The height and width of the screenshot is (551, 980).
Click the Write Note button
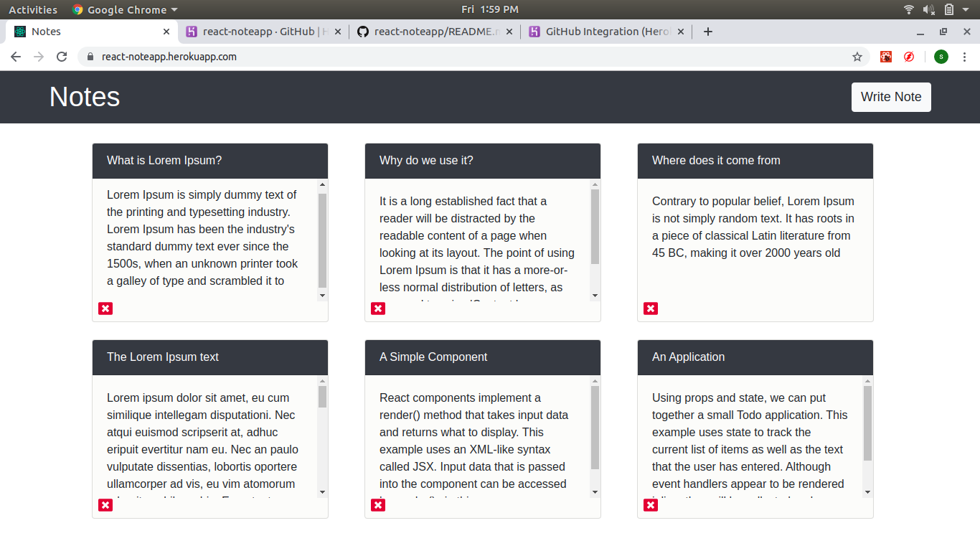coord(891,97)
